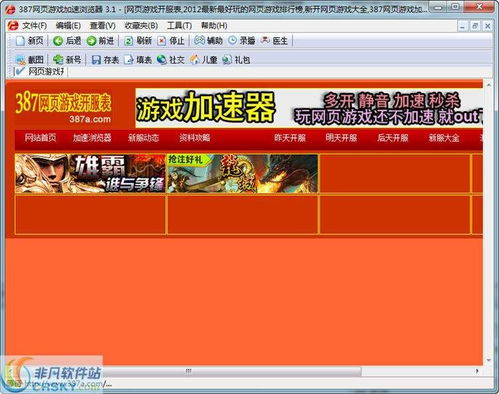Click the 网站首页 navigation link

(x=40, y=138)
